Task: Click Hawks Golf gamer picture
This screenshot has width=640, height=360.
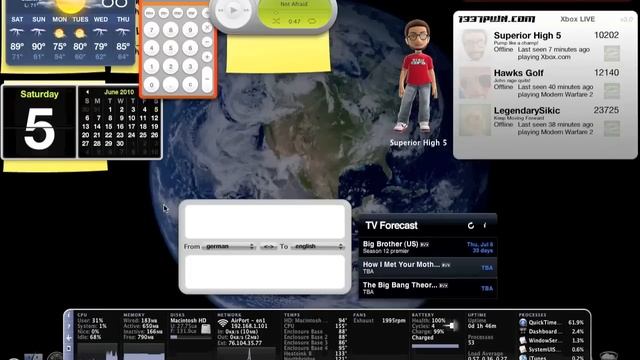Action: pyautogui.click(x=475, y=83)
